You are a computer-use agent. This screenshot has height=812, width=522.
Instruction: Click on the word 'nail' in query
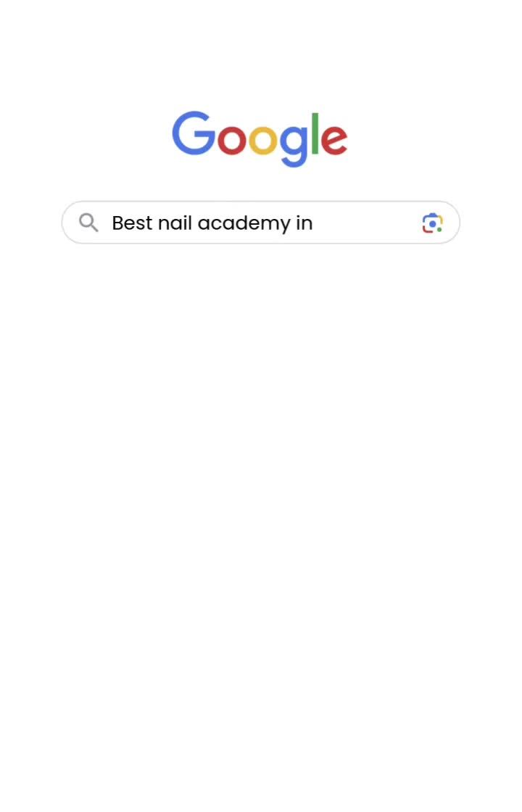point(175,223)
